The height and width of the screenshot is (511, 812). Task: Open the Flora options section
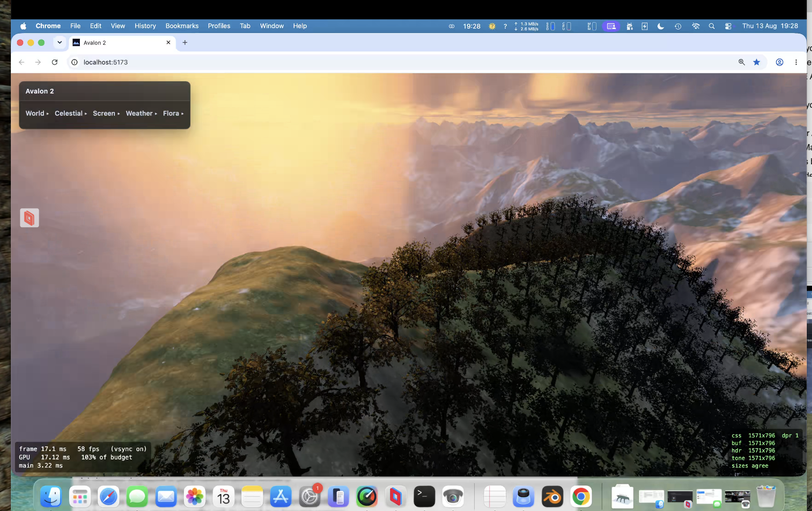(173, 113)
